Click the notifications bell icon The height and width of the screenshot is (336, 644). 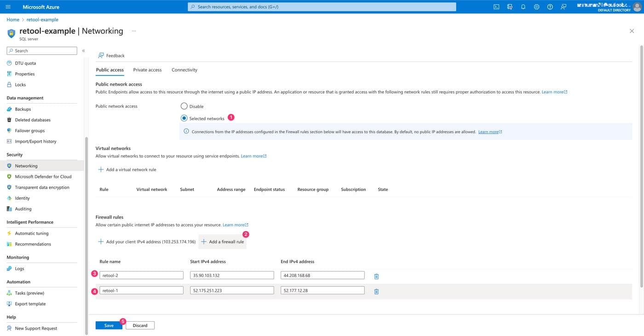tap(523, 7)
